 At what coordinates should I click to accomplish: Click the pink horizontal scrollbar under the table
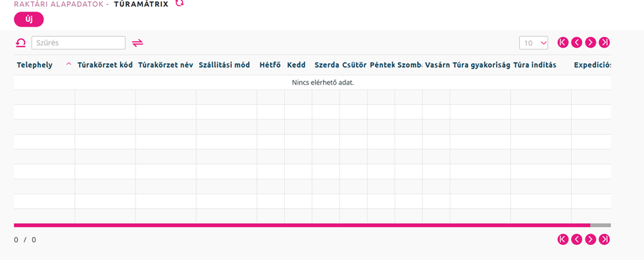point(302,225)
